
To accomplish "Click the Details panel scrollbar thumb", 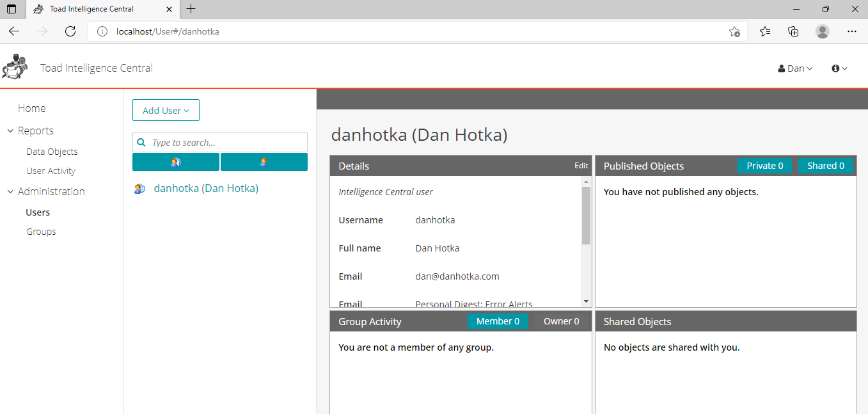I will click(x=586, y=216).
